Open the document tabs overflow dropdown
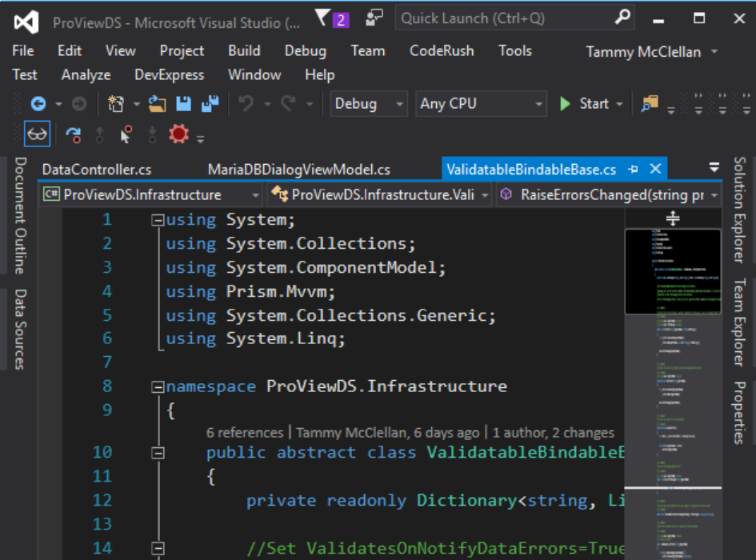 (x=714, y=167)
